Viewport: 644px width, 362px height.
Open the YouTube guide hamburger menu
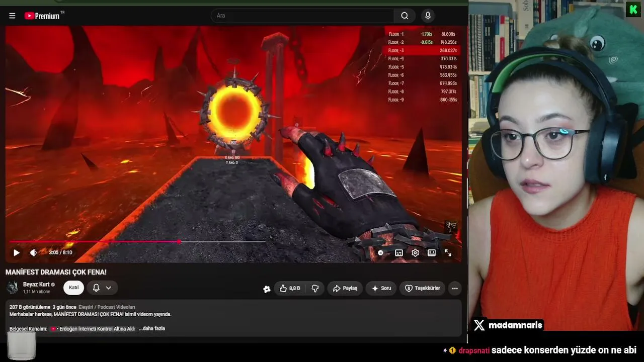click(x=12, y=16)
